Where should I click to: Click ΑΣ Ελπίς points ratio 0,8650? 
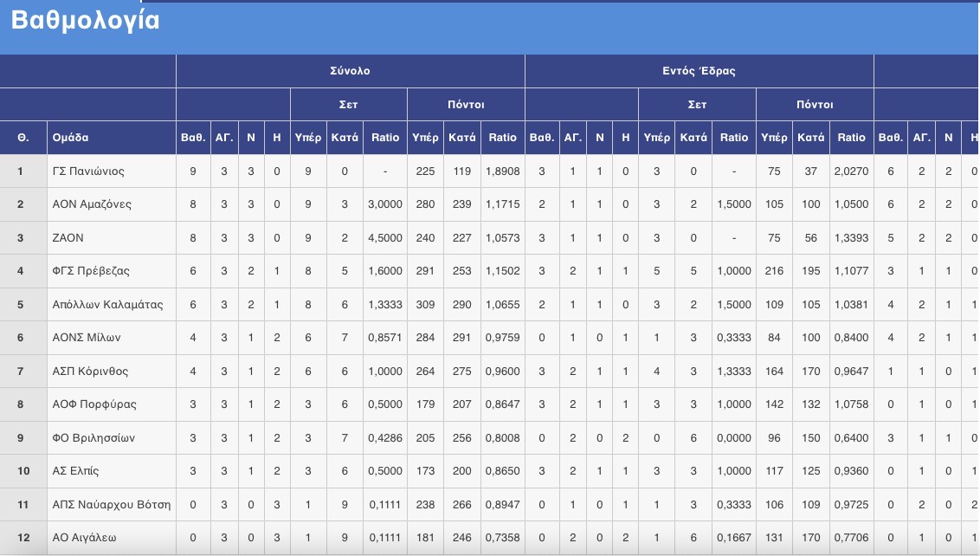(502, 471)
